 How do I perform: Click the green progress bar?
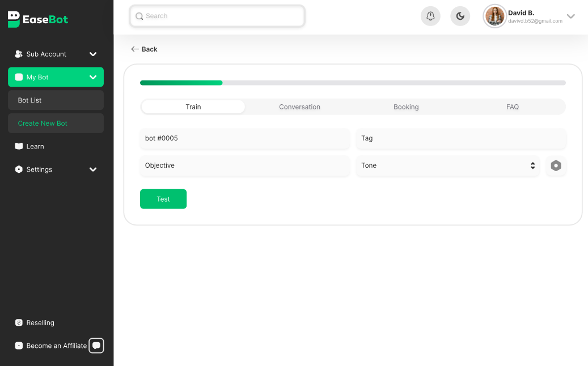(181, 83)
